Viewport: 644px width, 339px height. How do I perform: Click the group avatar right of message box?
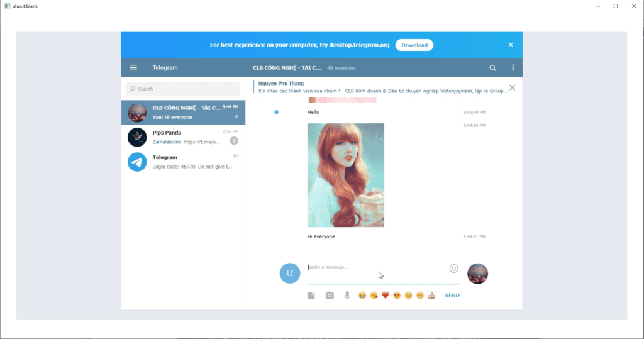pos(478,274)
